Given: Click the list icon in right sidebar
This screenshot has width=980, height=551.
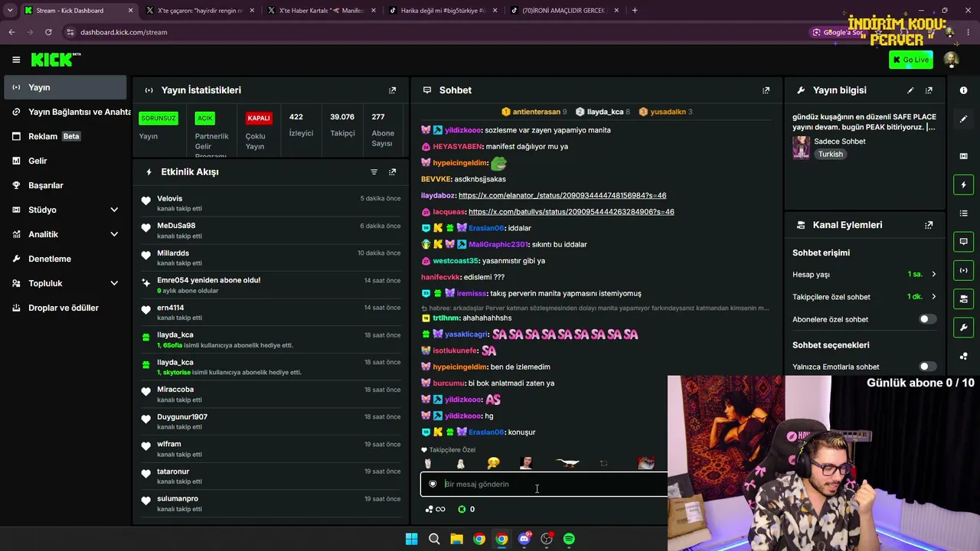Looking at the screenshot, I should pos(963,213).
